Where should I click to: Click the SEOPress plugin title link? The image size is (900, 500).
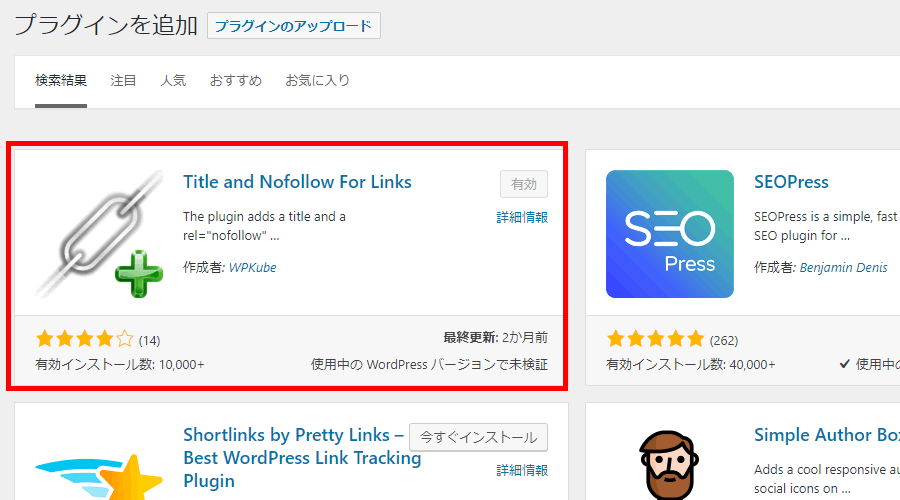click(791, 182)
